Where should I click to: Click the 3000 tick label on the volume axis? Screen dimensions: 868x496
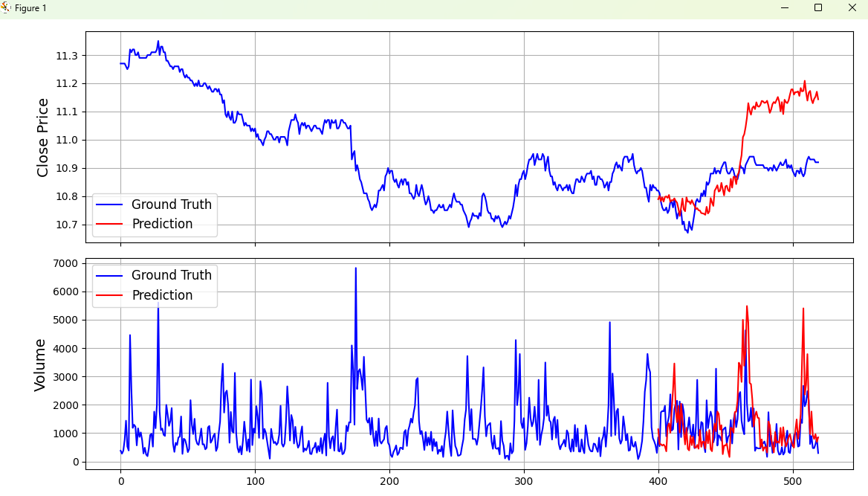(67, 377)
